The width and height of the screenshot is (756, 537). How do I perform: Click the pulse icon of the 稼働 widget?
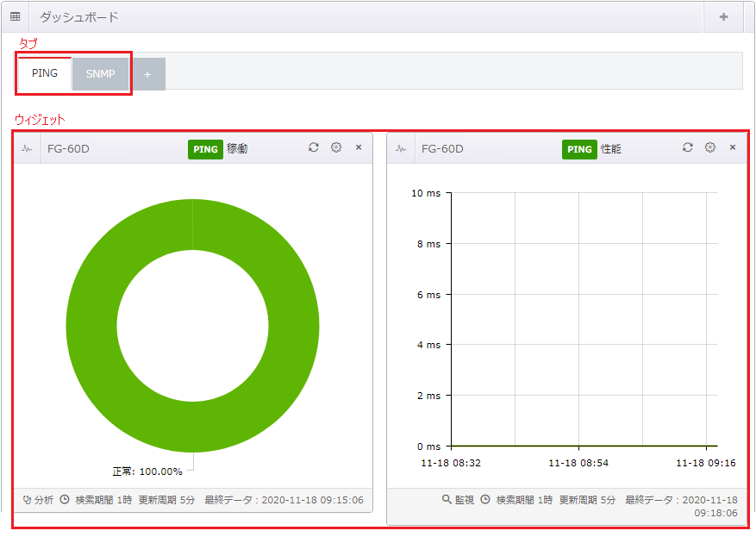[x=27, y=149]
